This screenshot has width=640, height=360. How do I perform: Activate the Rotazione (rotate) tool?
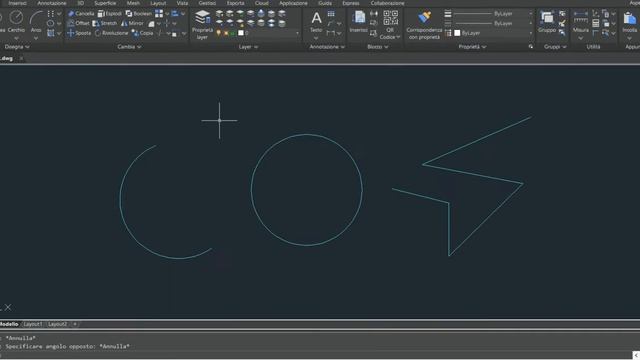(x=111, y=33)
